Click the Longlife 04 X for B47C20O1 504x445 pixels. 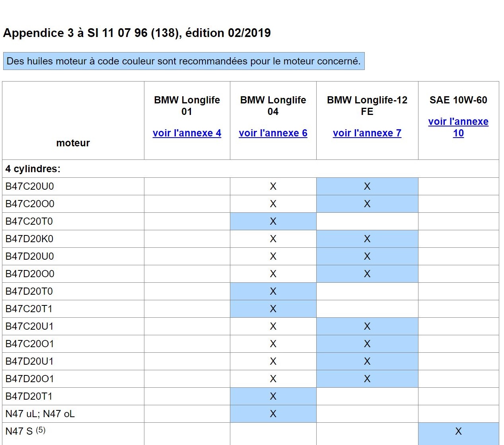273,344
